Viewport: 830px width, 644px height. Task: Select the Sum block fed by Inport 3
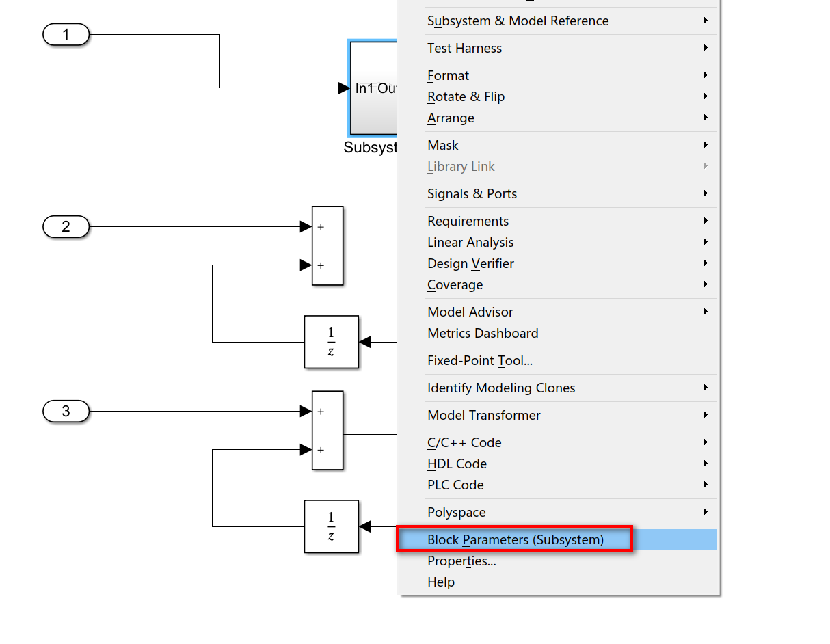pos(327,430)
